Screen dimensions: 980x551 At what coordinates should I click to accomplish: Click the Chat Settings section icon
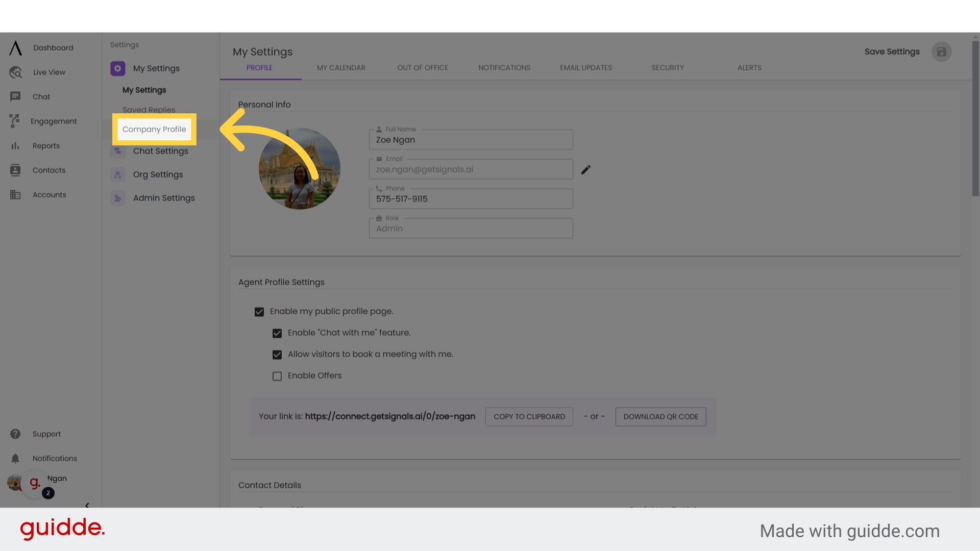pyautogui.click(x=118, y=151)
